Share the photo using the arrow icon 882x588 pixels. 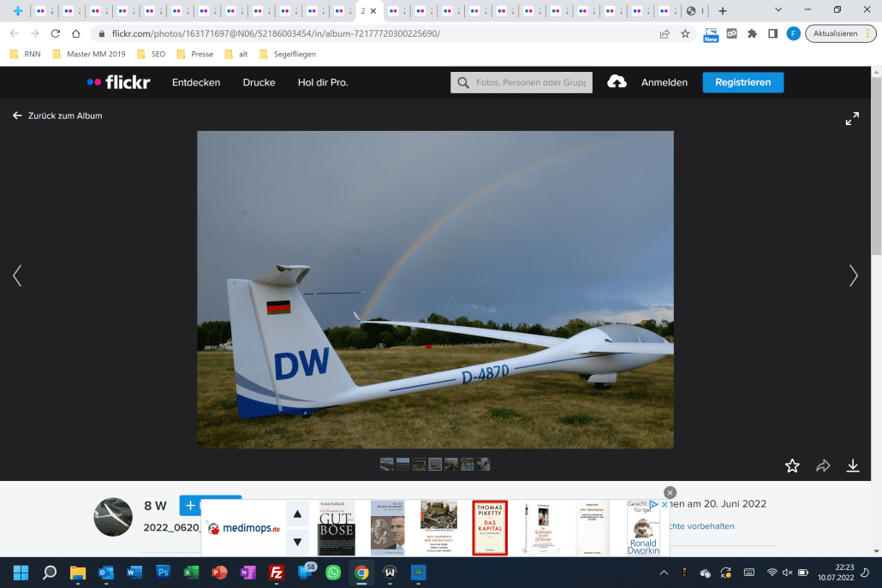coord(823,466)
